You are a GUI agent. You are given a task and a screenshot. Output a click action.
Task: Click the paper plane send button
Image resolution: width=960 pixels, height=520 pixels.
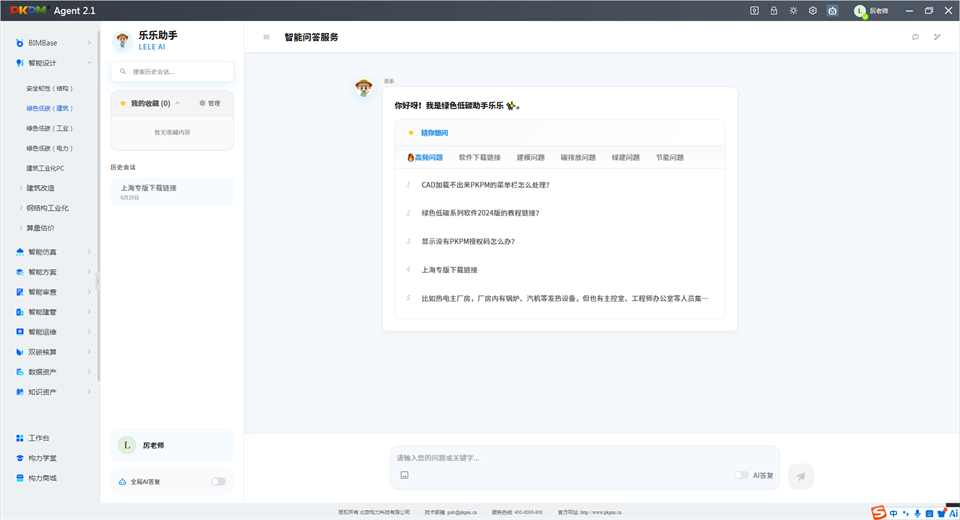[801, 476]
